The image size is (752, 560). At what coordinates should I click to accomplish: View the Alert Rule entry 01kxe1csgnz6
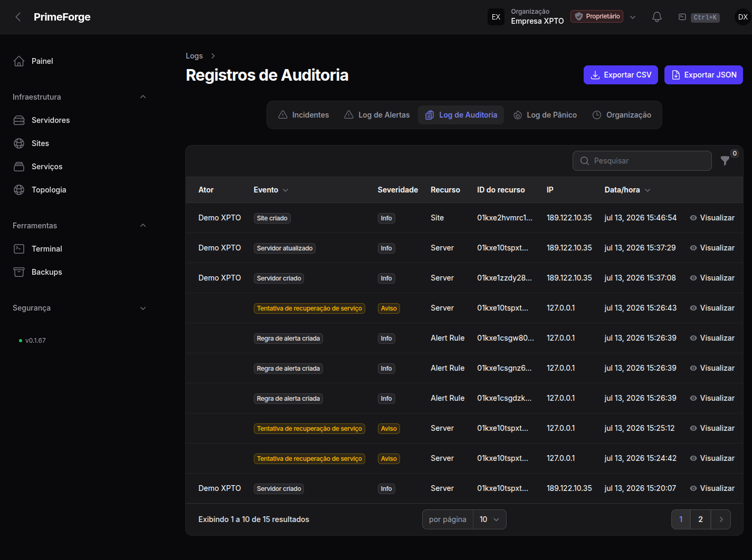point(712,368)
